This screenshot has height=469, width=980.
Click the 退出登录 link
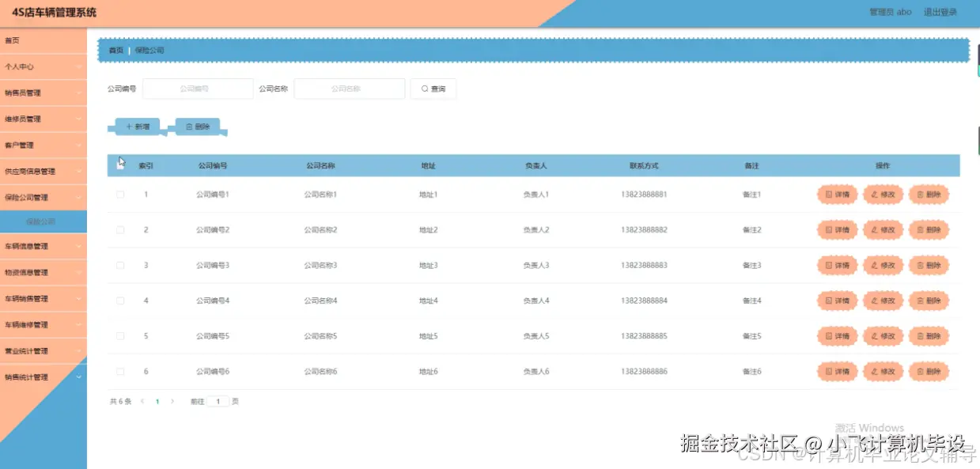(942, 12)
